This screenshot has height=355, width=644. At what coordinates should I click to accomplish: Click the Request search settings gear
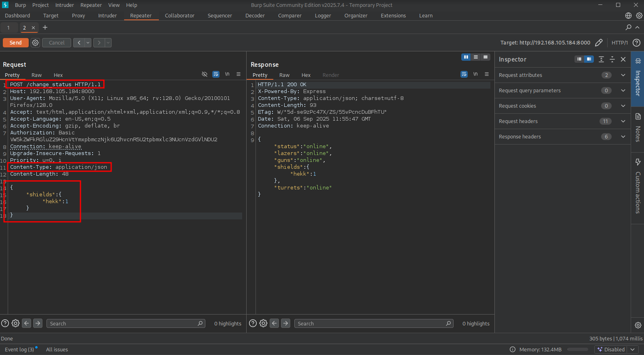tap(15, 323)
